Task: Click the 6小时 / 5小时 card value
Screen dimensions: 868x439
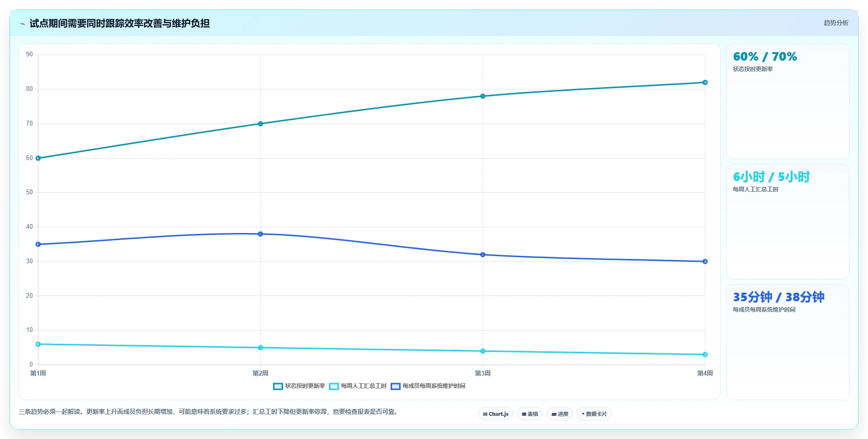Action: pos(771,177)
